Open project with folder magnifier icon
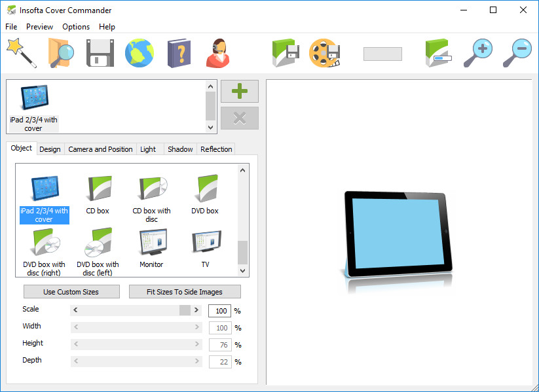The height and width of the screenshot is (392, 539). tap(61, 53)
